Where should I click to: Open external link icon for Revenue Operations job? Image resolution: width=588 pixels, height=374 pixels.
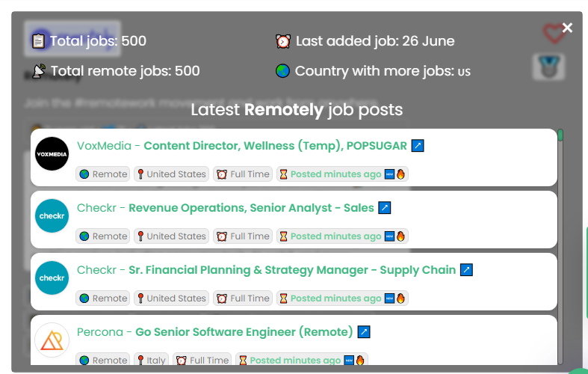[384, 208]
